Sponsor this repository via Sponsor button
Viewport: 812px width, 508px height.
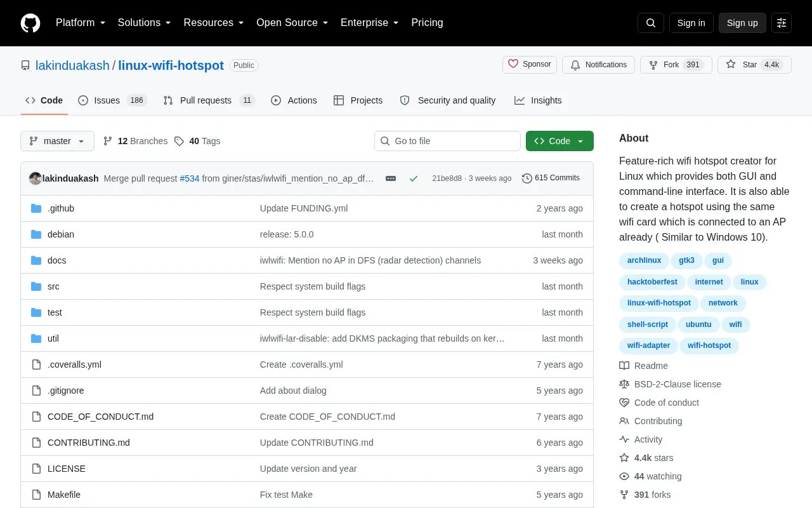tap(530, 65)
